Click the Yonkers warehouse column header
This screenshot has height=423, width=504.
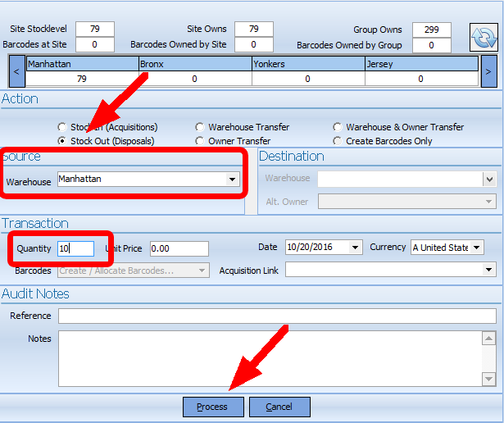coord(307,63)
